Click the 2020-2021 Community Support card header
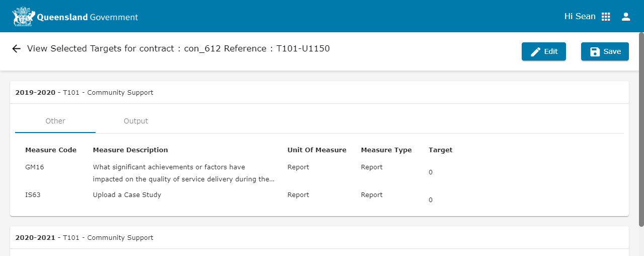Screen dimensions: 644x256 (x=85, y=238)
